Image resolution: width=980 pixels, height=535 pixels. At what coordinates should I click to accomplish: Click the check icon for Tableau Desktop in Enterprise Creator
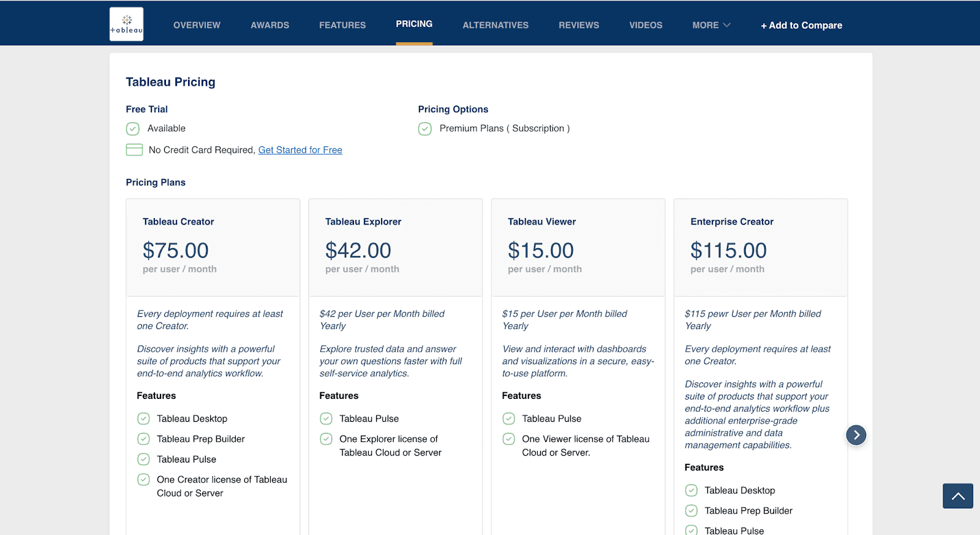click(691, 490)
